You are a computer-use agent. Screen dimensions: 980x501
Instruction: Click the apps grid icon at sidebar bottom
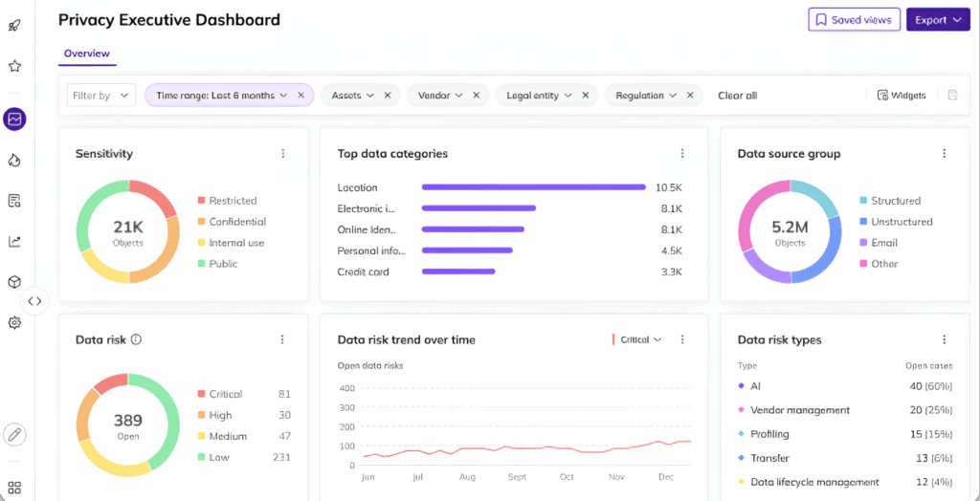coord(14,488)
